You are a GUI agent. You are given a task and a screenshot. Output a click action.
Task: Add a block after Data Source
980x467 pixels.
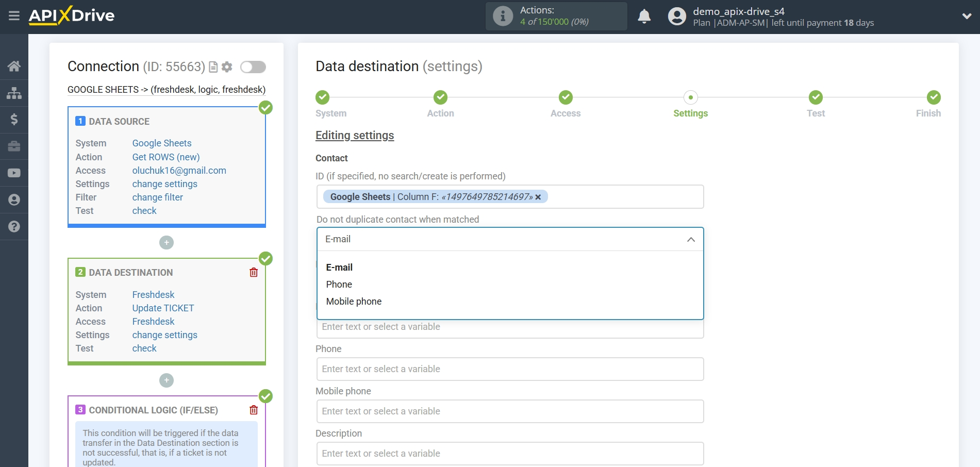coord(167,242)
